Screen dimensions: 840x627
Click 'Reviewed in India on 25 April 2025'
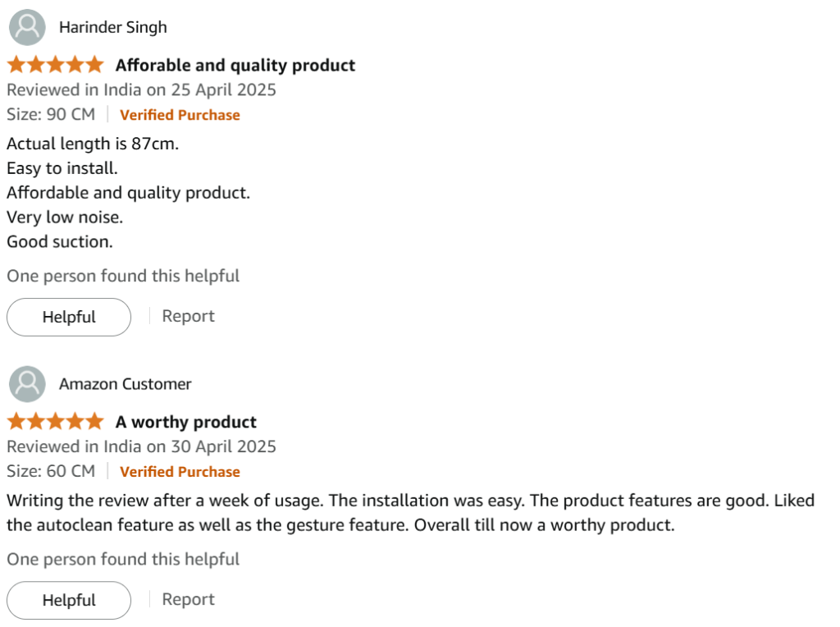[x=141, y=90]
